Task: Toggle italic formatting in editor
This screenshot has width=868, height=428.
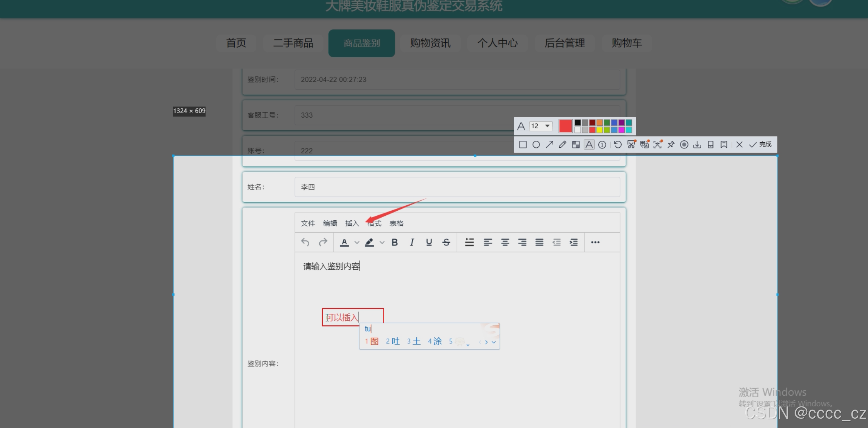Action: coord(412,242)
